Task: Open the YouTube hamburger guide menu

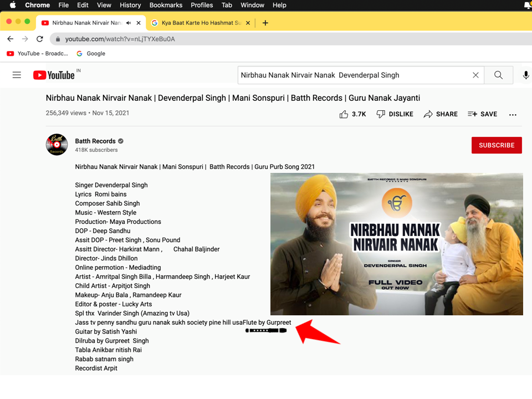Action: click(17, 75)
